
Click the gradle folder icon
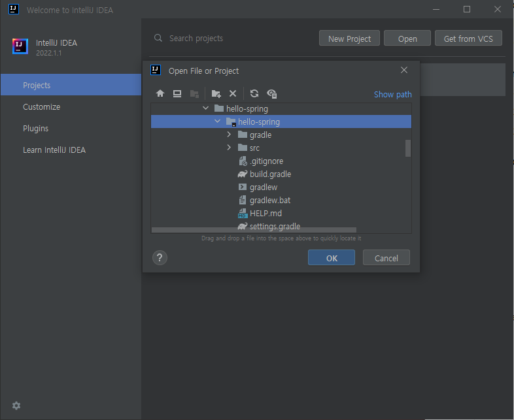(x=243, y=135)
